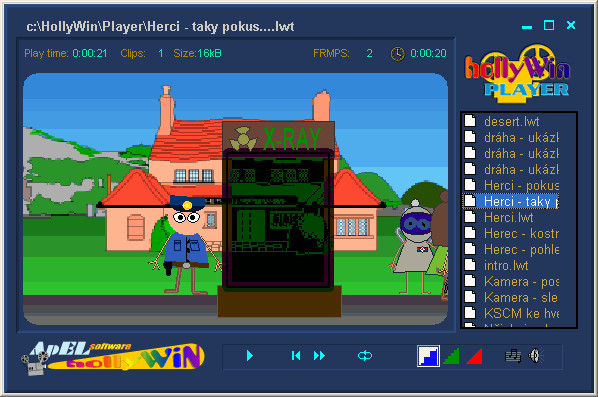Toggle the music notes icon
The height and width of the screenshot is (397, 598).
[513, 355]
